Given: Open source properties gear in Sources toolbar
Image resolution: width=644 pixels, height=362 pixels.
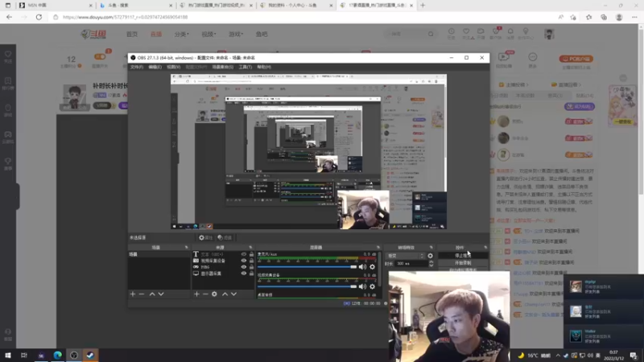Looking at the screenshot, I should click(x=214, y=294).
